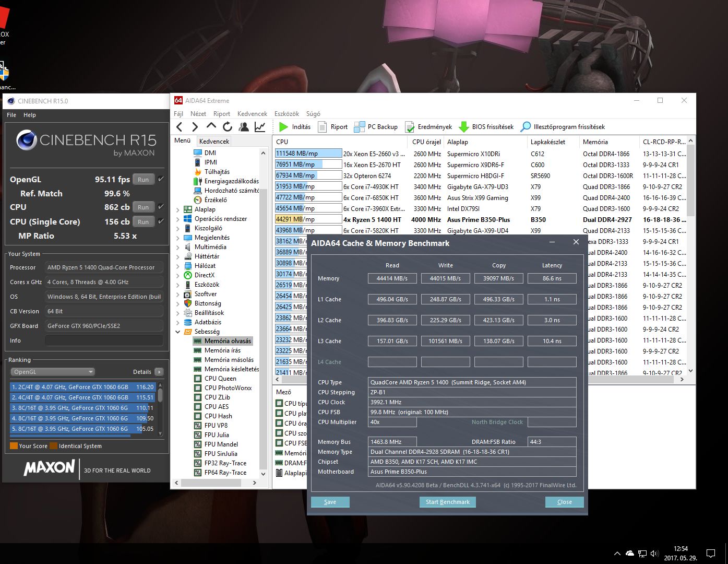This screenshot has width=728, height=564.
Task: Click the back arrow in AIDA64 toolbar
Action: pyautogui.click(x=180, y=127)
